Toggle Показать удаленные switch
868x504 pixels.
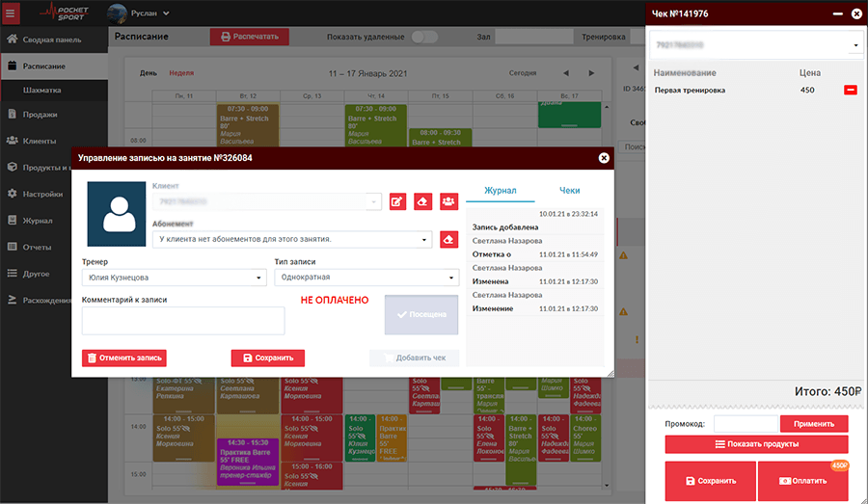pyautogui.click(x=424, y=37)
